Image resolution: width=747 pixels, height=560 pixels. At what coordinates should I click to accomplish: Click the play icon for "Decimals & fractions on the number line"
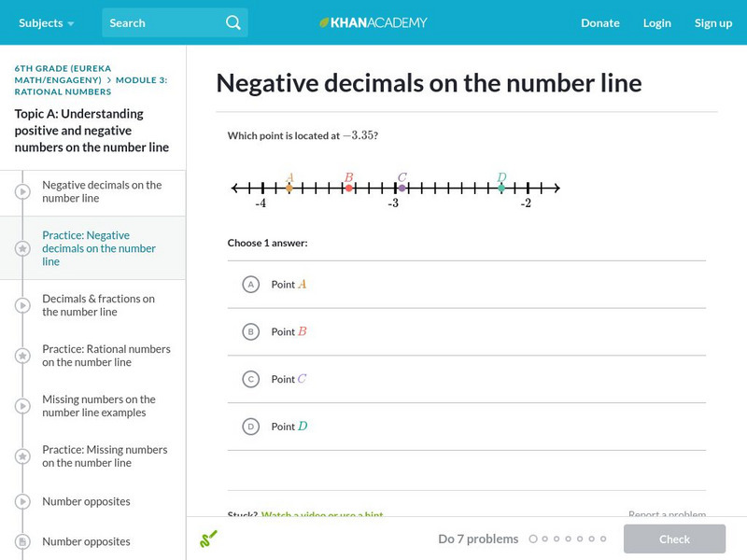21,306
